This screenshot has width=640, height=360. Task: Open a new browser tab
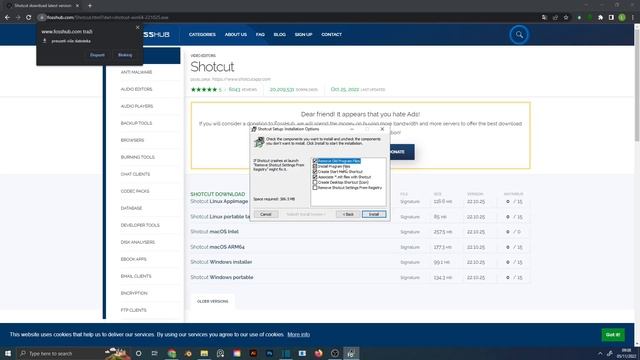[x=90, y=6]
